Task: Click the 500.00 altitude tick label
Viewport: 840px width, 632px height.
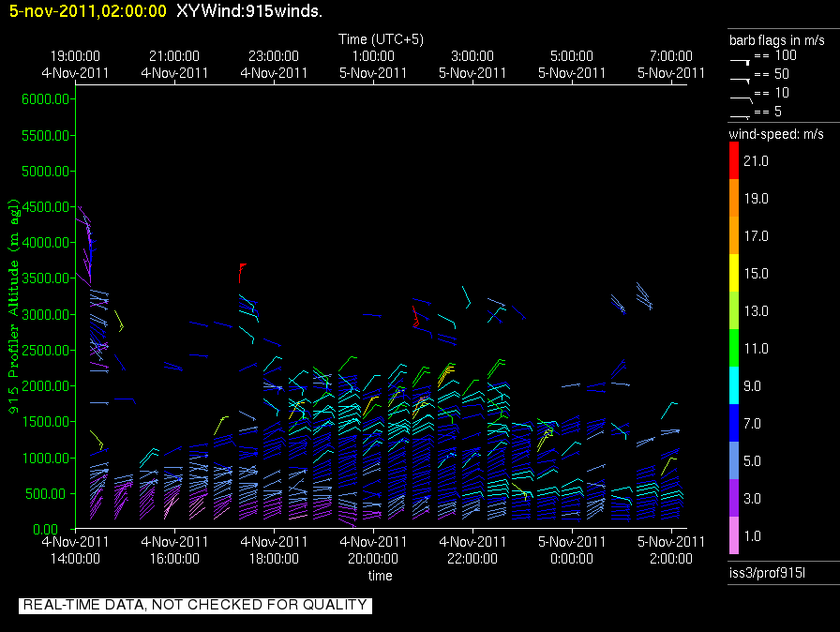Action: (x=48, y=494)
